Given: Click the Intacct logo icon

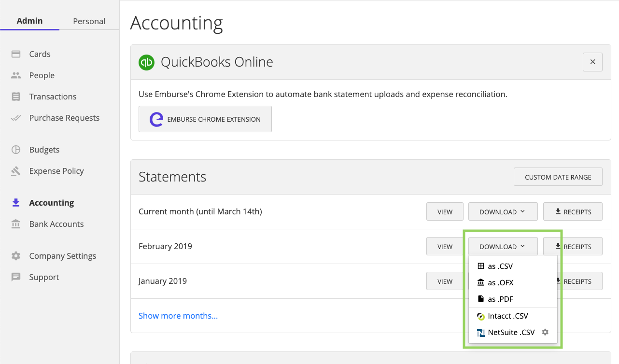Looking at the screenshot, I should tap(480, 317).
